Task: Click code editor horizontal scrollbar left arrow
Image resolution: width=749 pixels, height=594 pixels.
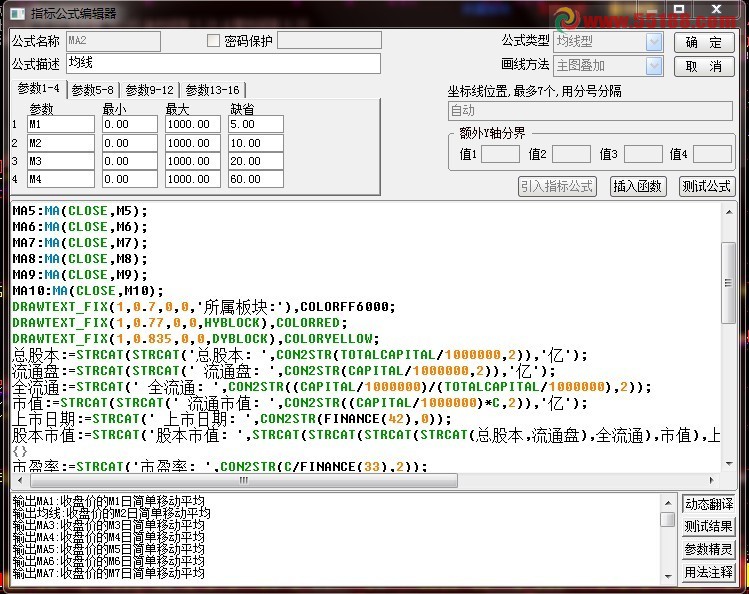Action: (x=18, y=480)
